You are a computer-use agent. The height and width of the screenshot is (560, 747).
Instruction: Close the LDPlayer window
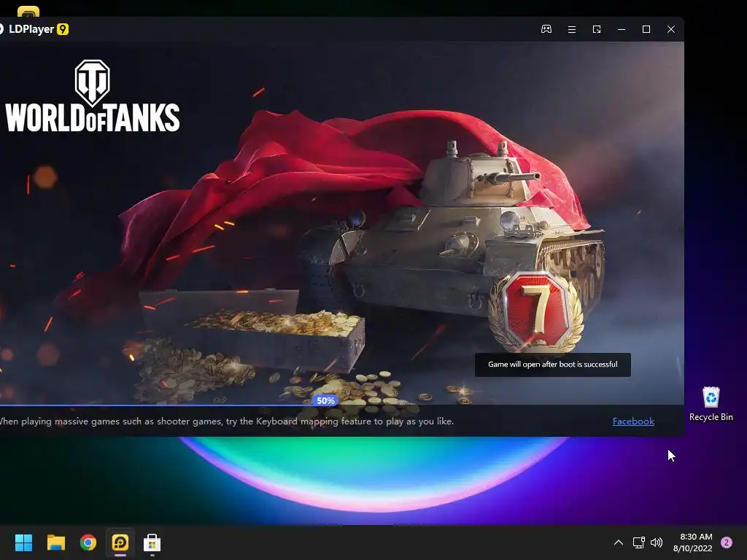point(671,29)
